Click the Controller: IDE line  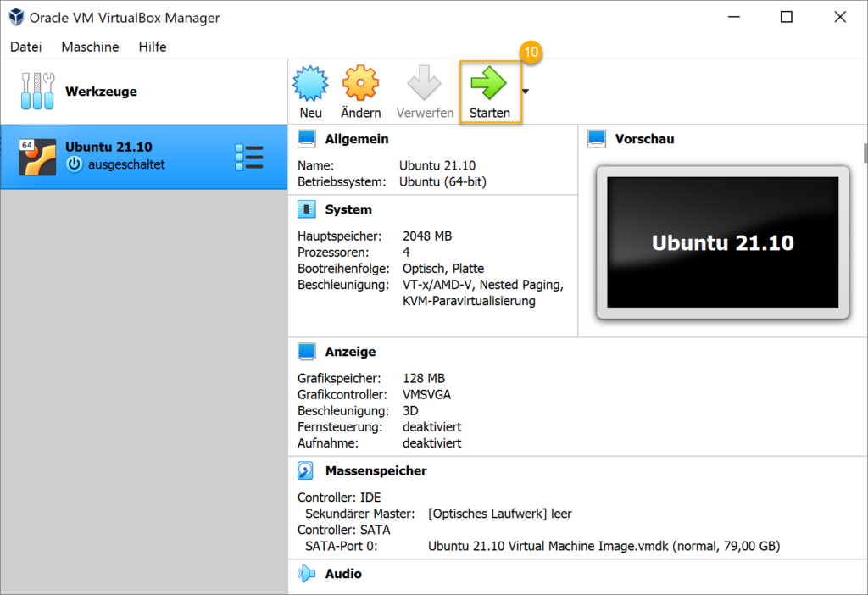[339, 498]
